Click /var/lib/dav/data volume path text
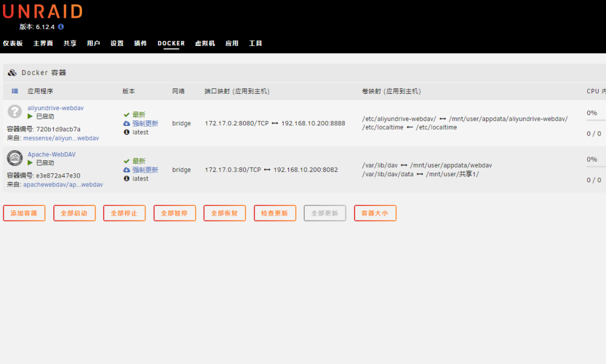 388,174
